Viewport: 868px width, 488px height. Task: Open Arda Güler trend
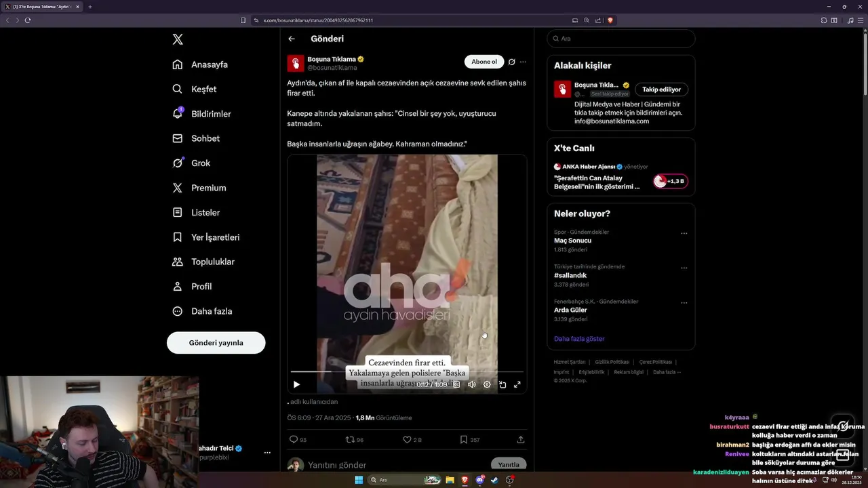pos(570,310)
